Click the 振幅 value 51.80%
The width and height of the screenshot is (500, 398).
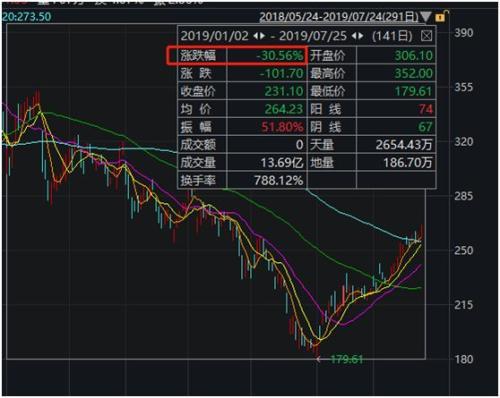[282, 127]
